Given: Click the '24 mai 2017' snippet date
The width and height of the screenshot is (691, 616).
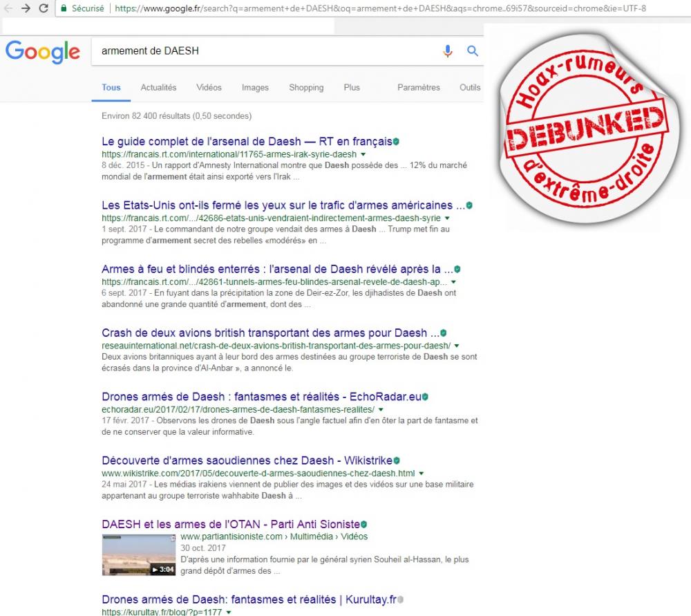Looking at the screenshot, I should pyautogui.click(x=124, y=485).
